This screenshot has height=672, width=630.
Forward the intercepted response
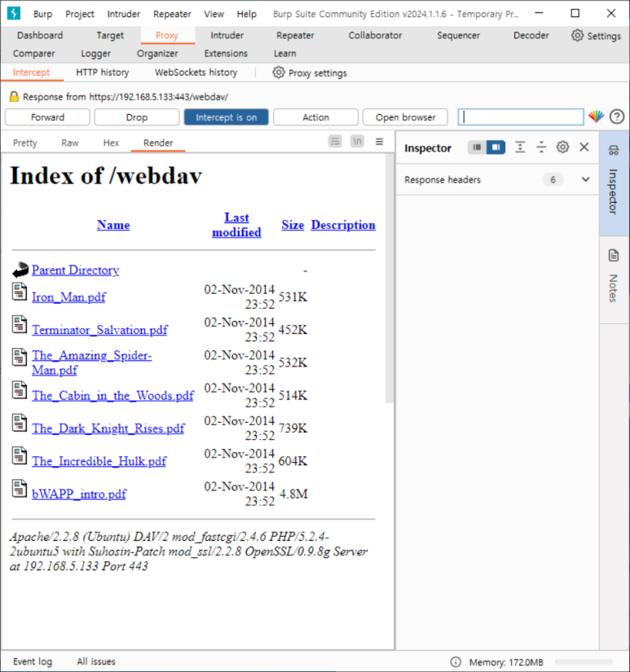pos(47,117)
